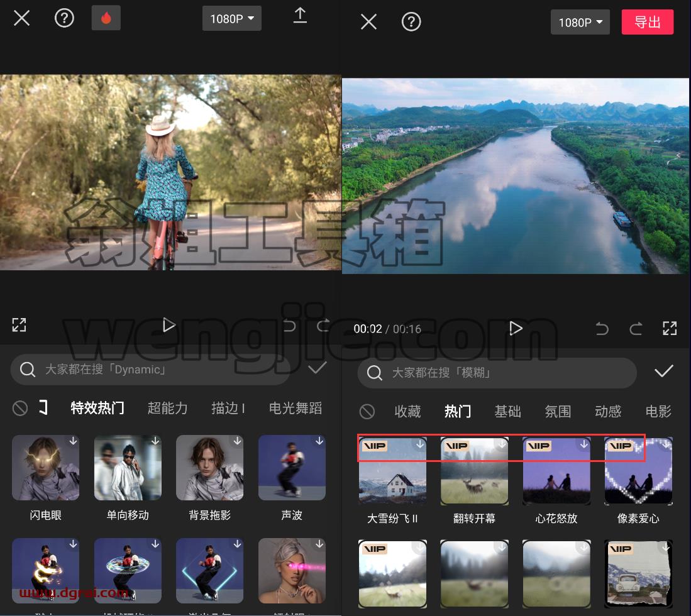This screenshot has height=616, width=691.
Task: Switch to 氛围 tab
Action: click(x=558, y=412)
